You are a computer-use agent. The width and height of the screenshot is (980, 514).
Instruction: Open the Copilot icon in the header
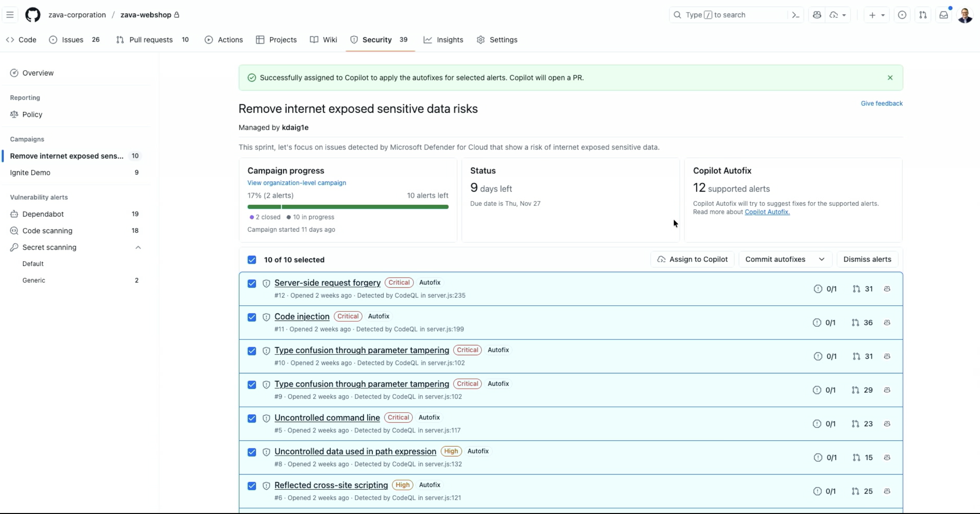pos(817,15)
